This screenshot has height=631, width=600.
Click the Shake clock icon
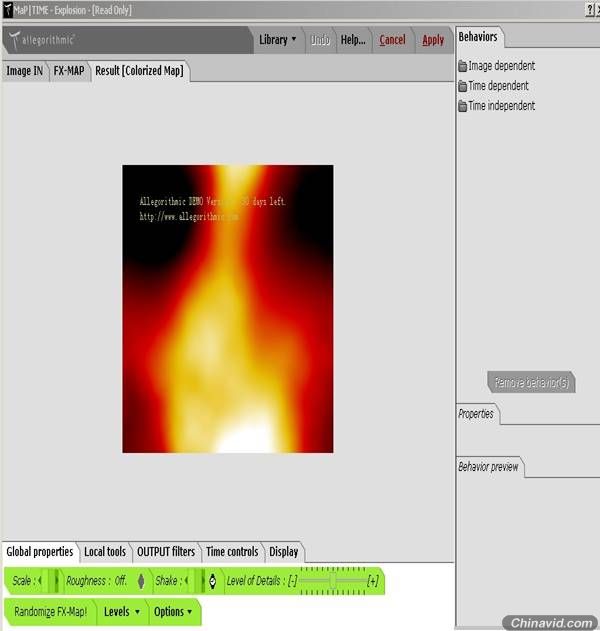click(x=213, y=581)
